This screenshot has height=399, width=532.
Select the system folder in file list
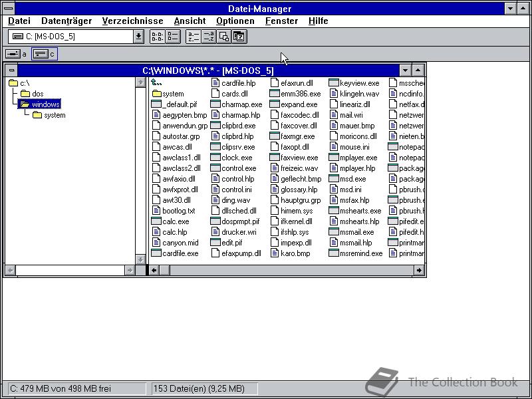(168, 94)
